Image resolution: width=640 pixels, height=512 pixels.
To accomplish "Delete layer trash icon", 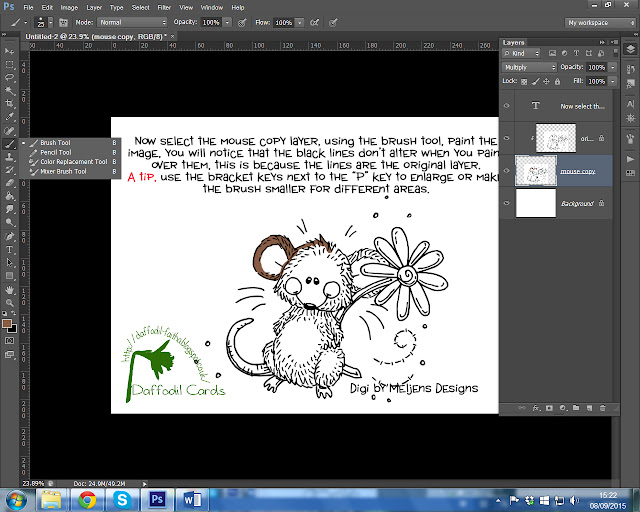I will 603,408.
